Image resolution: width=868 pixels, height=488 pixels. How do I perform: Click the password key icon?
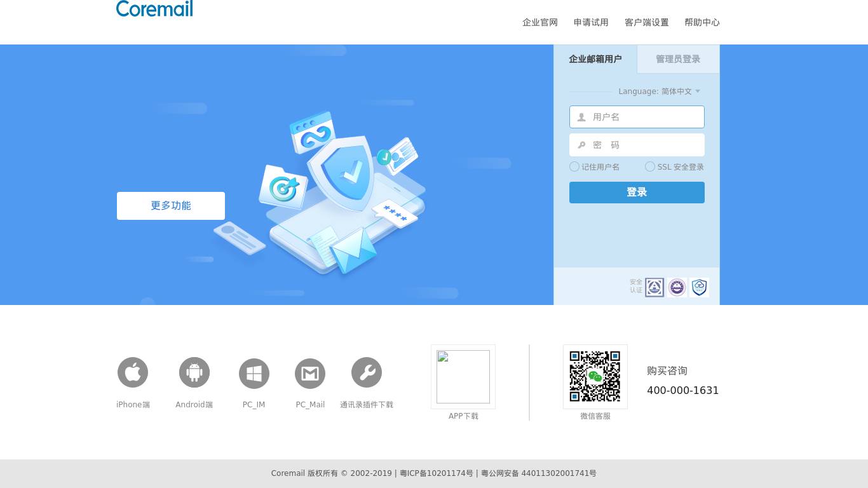[x=581, y=145]
